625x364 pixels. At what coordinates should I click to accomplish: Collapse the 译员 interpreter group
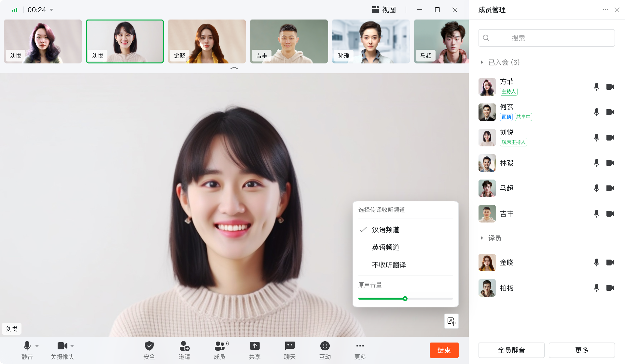pyautogui.click(x=482, y=238)
